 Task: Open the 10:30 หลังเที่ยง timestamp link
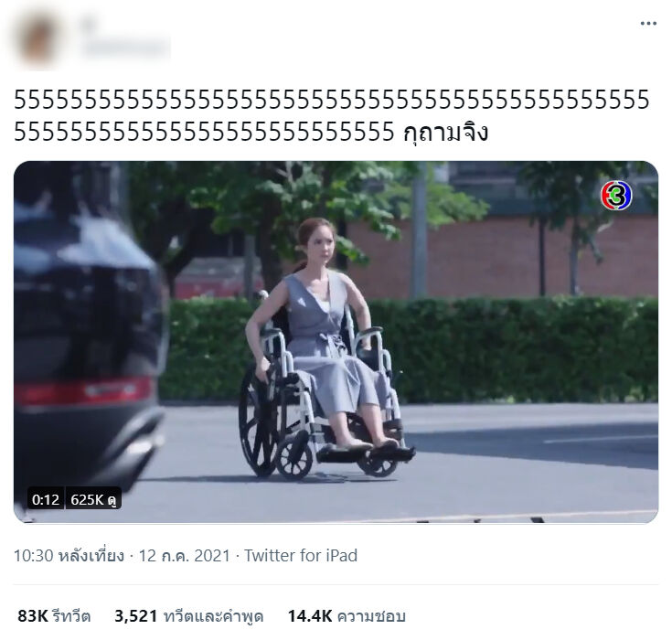[x=69, y=556]
